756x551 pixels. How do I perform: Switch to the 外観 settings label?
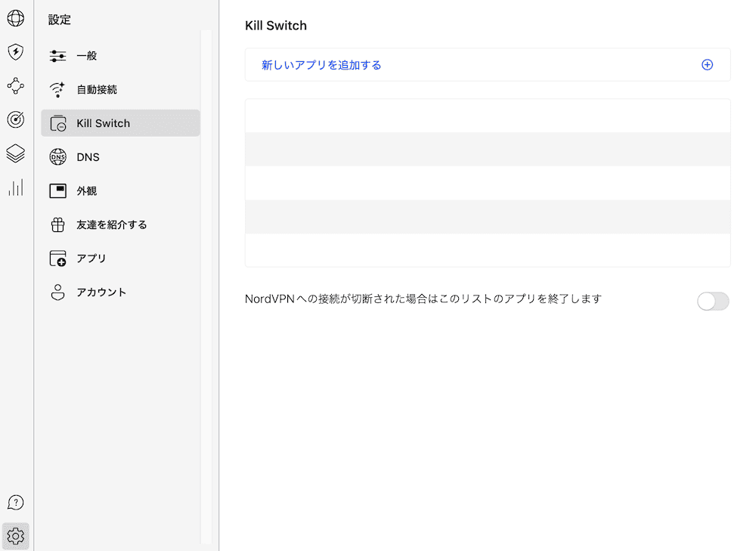click(87, 191)
